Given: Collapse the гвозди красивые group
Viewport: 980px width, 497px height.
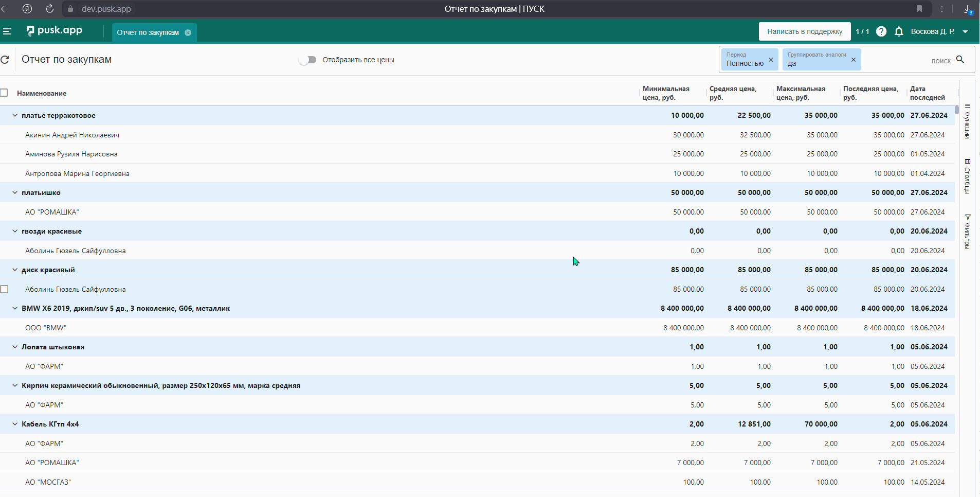Looking at the screenshot, I should coord(15,231).
